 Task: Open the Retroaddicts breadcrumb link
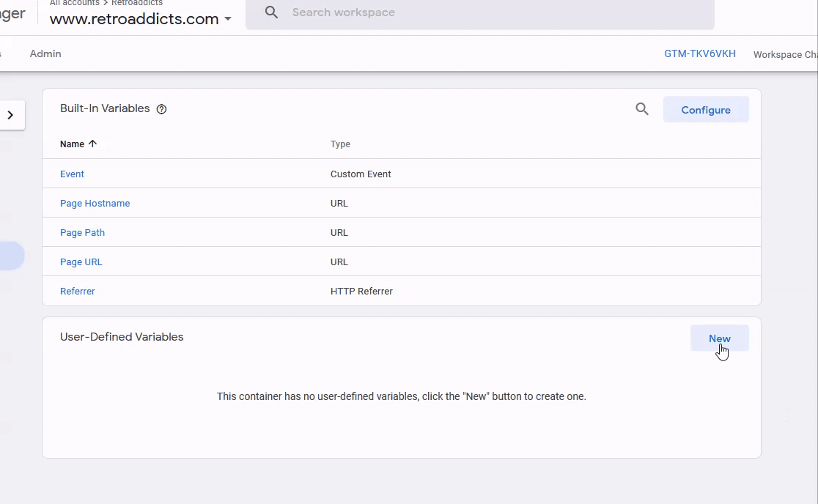point(136,3)
